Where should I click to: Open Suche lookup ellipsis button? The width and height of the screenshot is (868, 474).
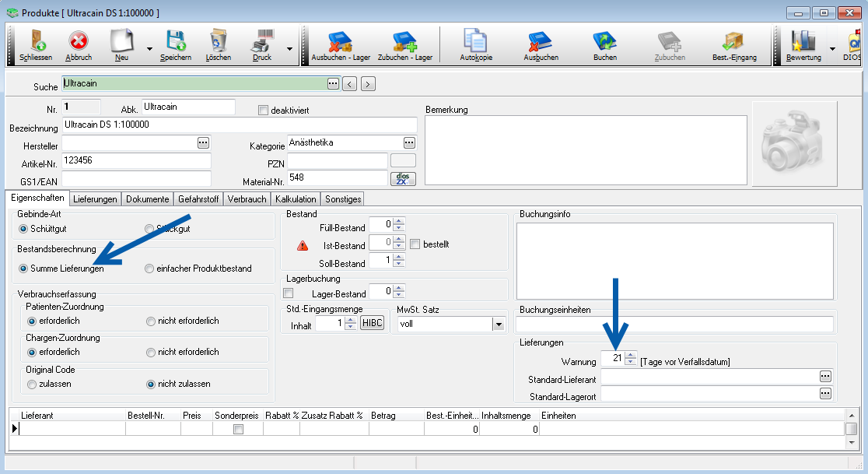point(333,83)
